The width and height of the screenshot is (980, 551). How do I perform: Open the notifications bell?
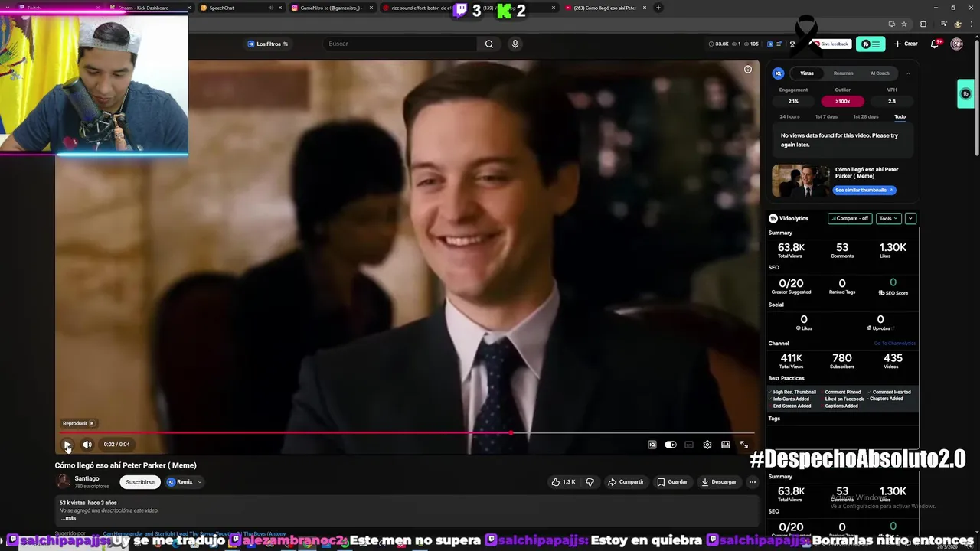pyautogui.click(x=935, y=44)
